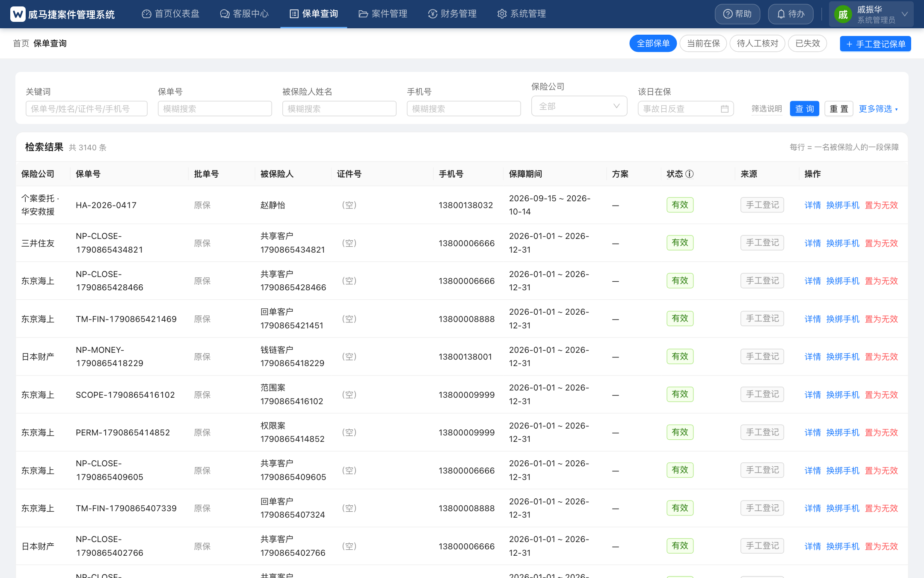Expand the user account menu chevron
This screenshot has width=924, height=578.
pyautogui.click(x=904, y=14)
